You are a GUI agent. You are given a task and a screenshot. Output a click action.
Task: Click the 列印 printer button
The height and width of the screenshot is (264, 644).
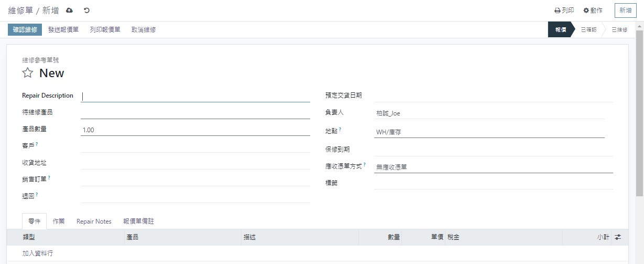point(564,10)
